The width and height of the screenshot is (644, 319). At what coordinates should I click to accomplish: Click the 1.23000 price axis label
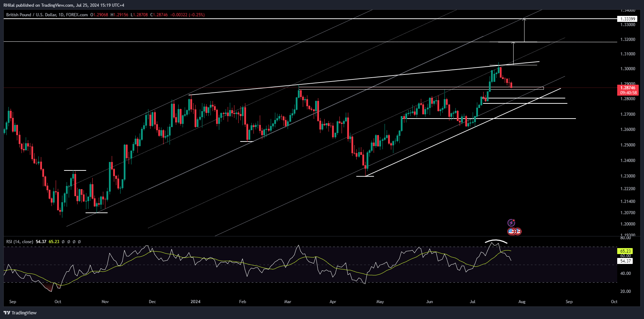tap(628, 176)
